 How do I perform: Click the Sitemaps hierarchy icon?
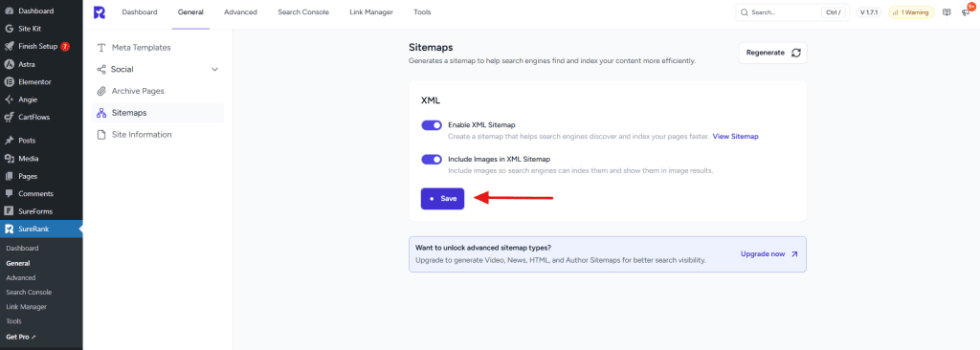[101, 113]
